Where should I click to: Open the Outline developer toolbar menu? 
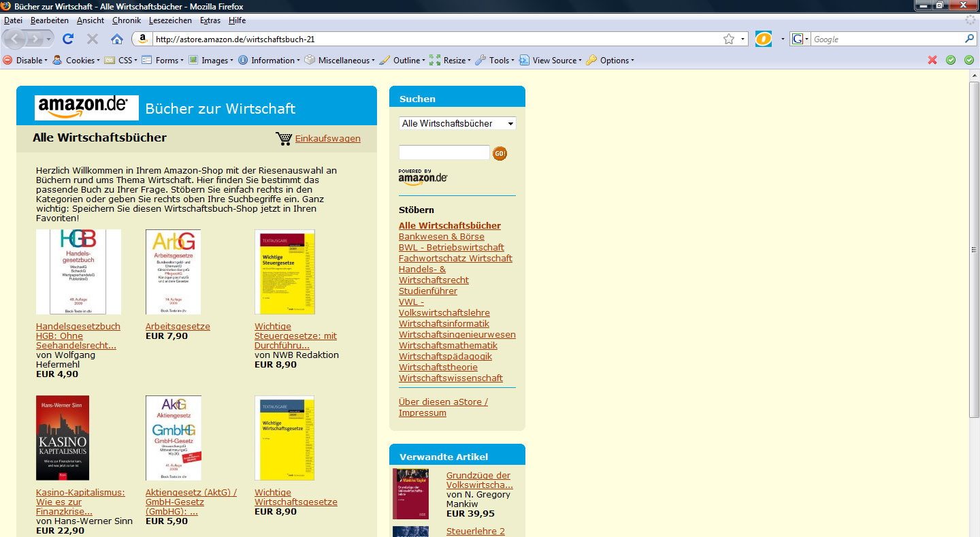click(402, 60)
